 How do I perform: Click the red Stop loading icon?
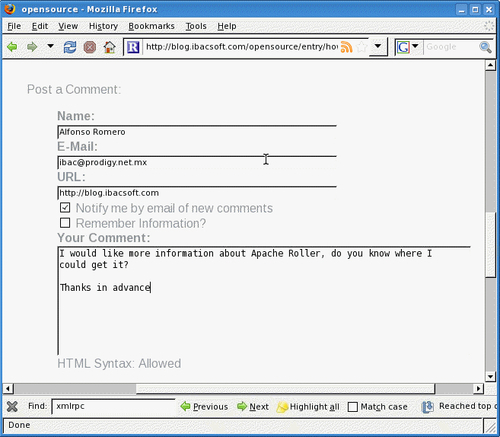tap(90, 47)
